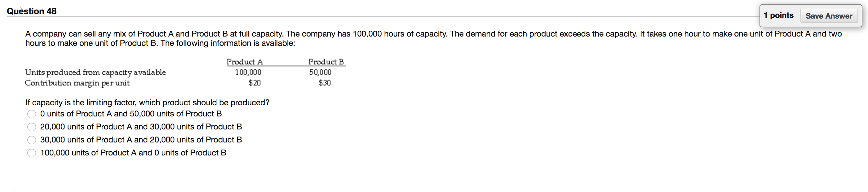Viewport: 868px width, 192px height.
Task: Click the Contribution margin per unit row label
Action: (77, 83)
